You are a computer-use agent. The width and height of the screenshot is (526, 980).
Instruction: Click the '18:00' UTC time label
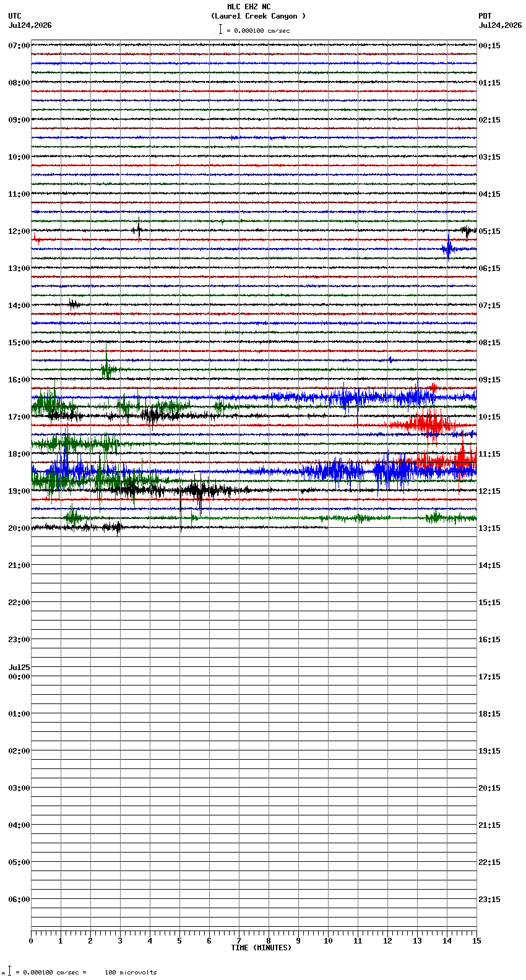point(19,454)
